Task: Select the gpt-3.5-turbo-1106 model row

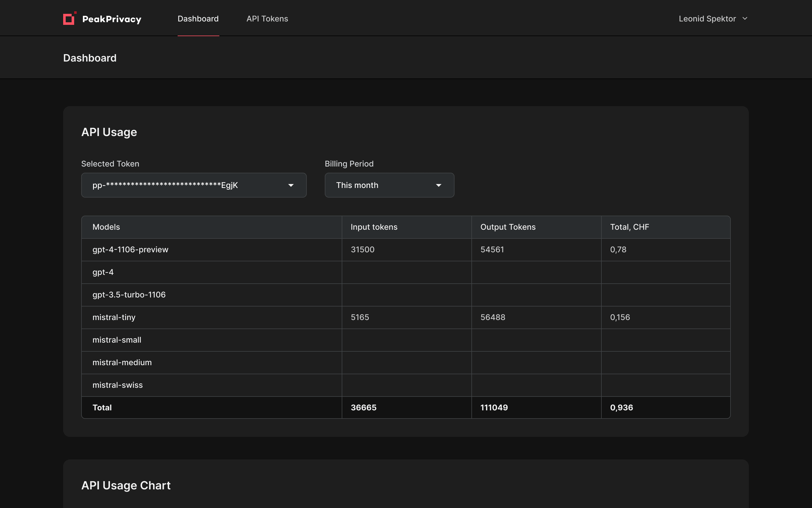Action: click(x=406, y=295)
